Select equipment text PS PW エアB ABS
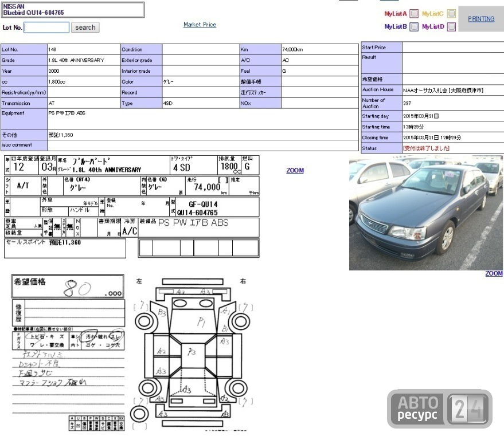Image resolution: width=504 pixels, height=440 pixels. click(67, 113)
